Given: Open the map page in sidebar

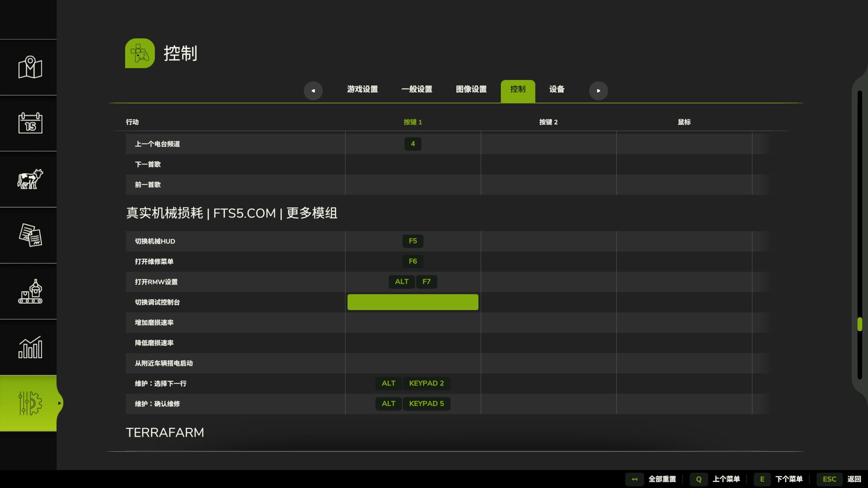Looking at the screenshot, I should (x=30, y=67).
